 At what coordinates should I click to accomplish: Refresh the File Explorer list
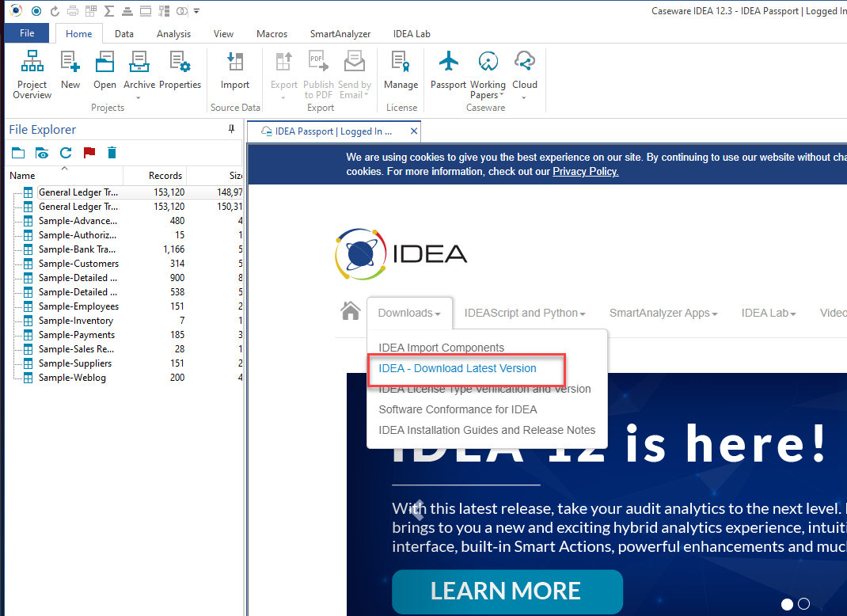pos(66,153)
